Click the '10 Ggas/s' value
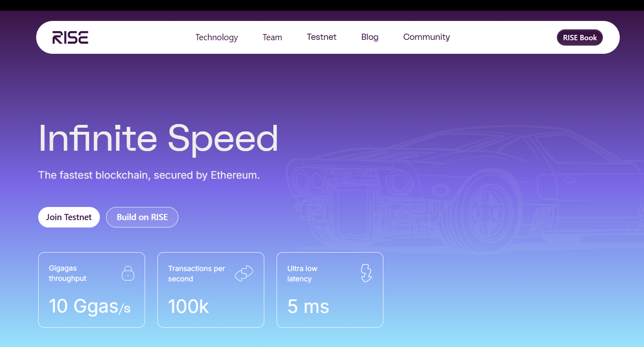Screen dimensions: 644x347 click(x=90, y=306)
